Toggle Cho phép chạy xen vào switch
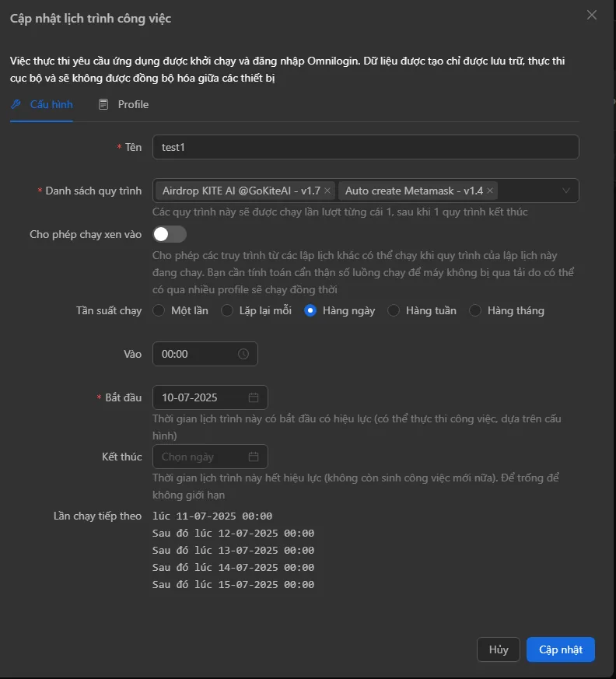Image resolution: width=616 pixels, height=679 pixels. (x=170, y=234)
